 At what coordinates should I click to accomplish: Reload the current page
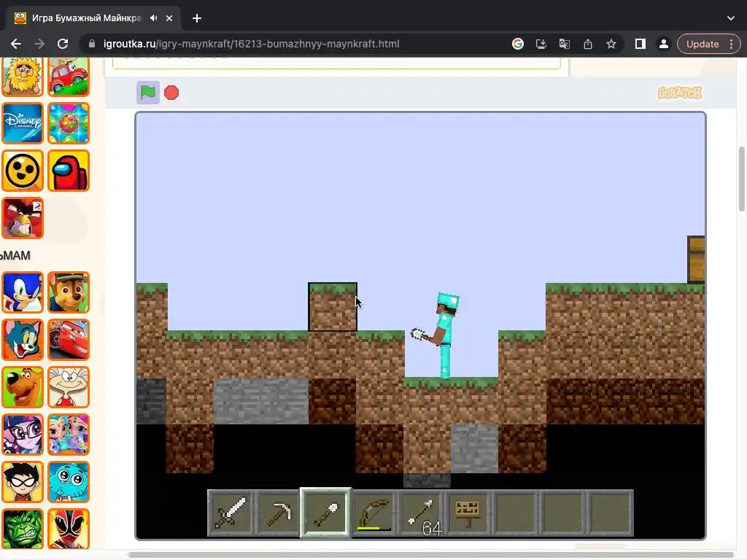[63, 44]
